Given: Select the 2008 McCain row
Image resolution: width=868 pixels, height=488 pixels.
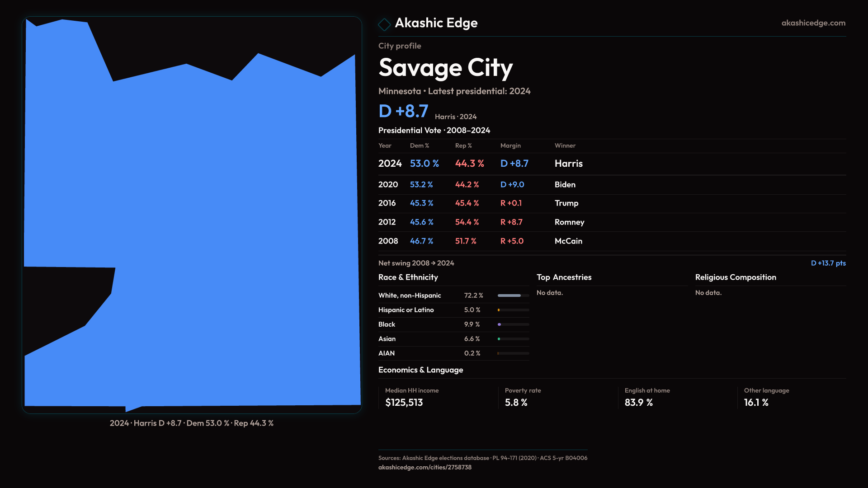Looking at the screenshot, I should pos(480,241).
